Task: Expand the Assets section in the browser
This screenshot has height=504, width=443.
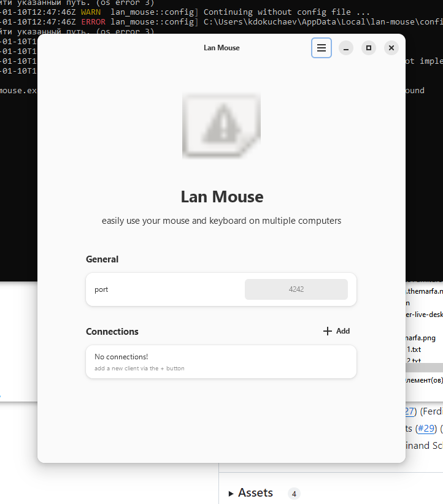Action: click(x=251, y=493)
